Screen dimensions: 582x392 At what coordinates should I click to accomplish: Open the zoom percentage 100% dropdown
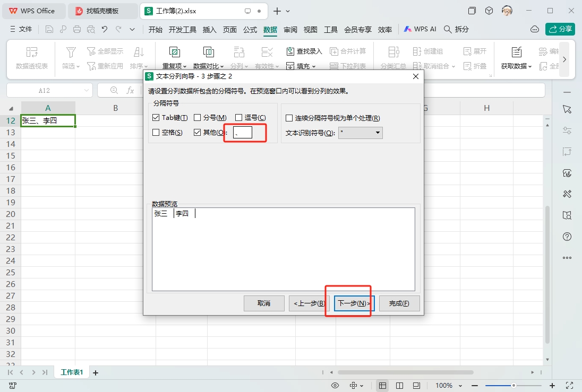(x=449, y=386)
